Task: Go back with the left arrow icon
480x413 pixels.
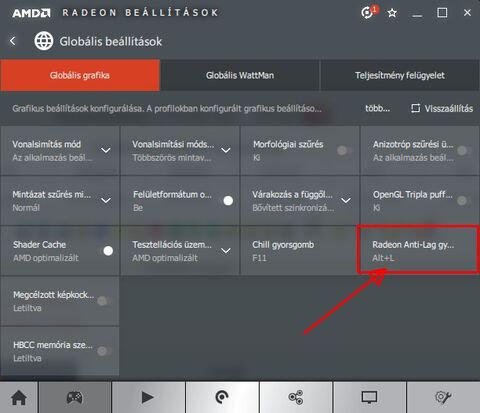Action: tap(13, 41)
